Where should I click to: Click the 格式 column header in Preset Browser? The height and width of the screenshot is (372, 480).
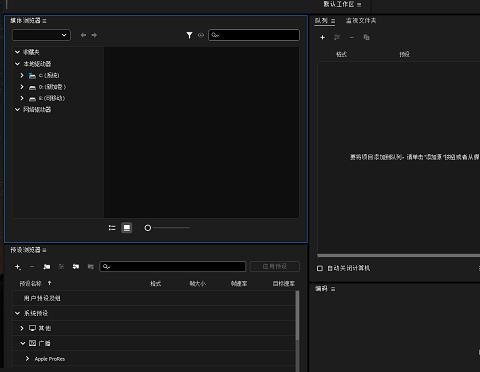point(156,284)
